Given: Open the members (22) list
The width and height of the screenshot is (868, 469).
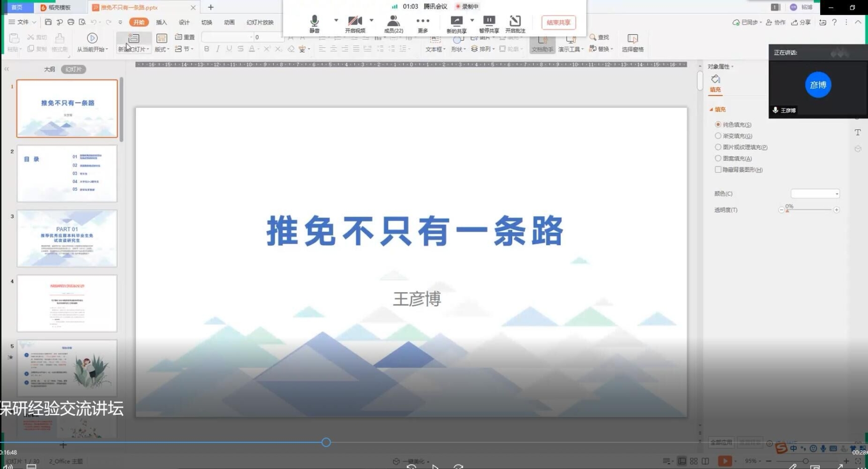Looking at the screenshot, I should coord(393,24).
